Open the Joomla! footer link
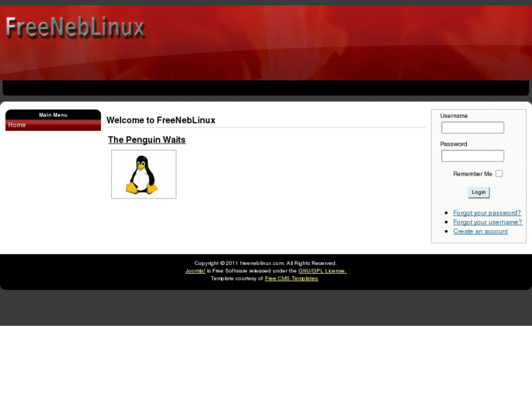The height and width of the screenshot is (399, 532). pos(195,271)
